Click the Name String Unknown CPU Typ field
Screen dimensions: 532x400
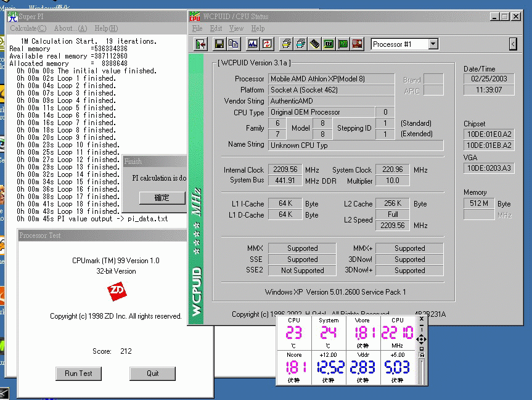tap(356, 145)
